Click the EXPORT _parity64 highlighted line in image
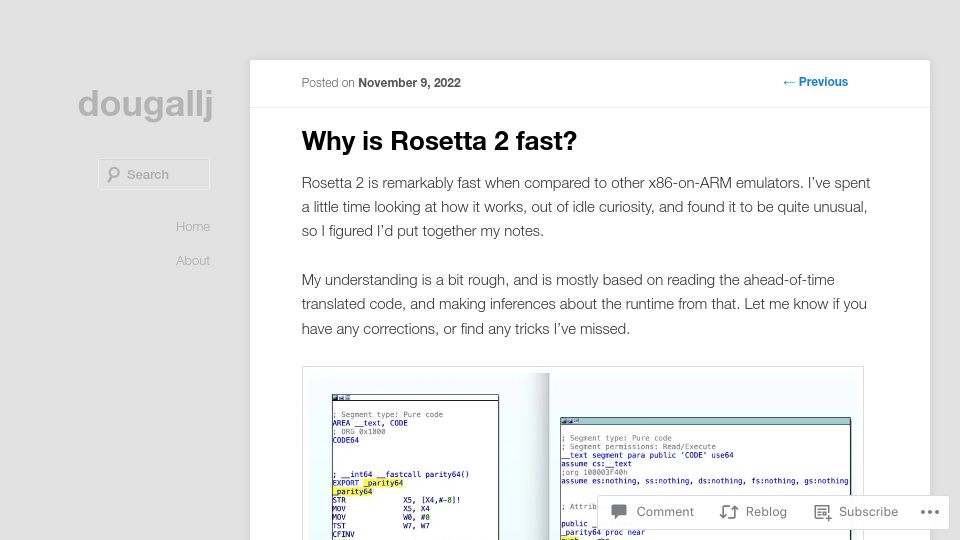Screen dimensions: 960x540 point(368,483)
